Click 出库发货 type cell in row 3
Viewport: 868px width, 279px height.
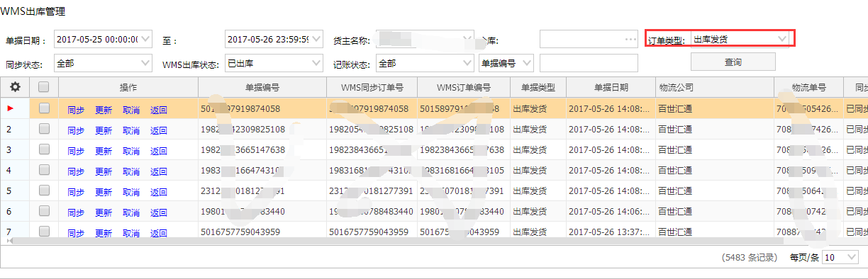[530, 150]
